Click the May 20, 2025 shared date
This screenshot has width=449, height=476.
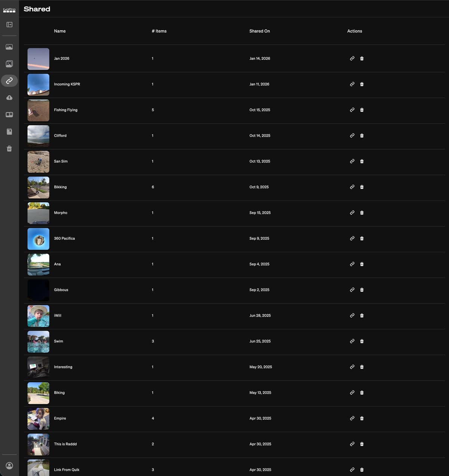[x=261, y=367]
